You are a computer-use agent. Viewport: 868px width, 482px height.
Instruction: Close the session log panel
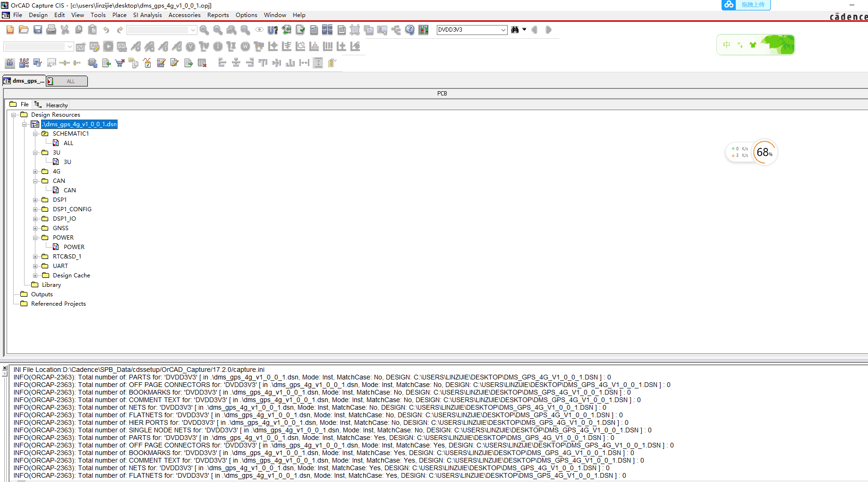click(x=4, y=368)
